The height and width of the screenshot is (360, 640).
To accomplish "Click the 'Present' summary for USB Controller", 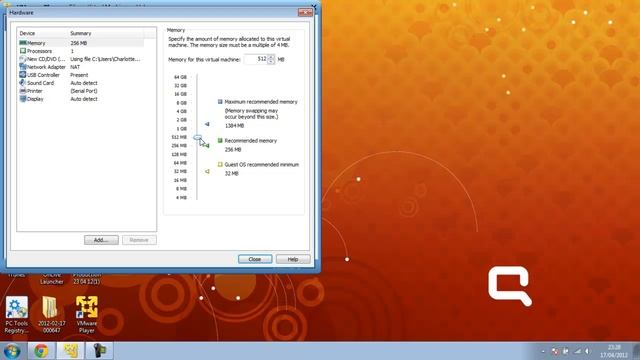I will [79, 75].
